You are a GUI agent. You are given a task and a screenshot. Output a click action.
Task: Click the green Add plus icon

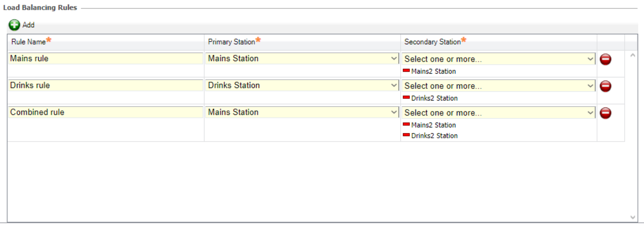(14, 25)
